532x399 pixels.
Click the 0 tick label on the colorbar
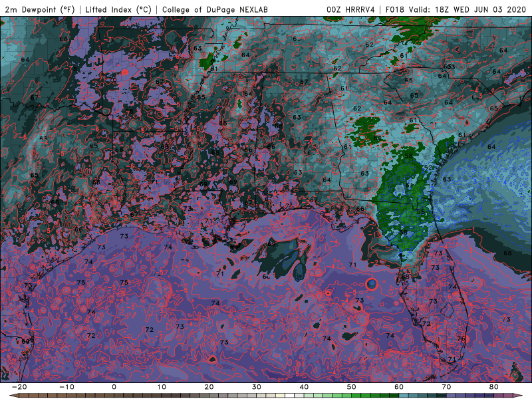pos(114,387)
